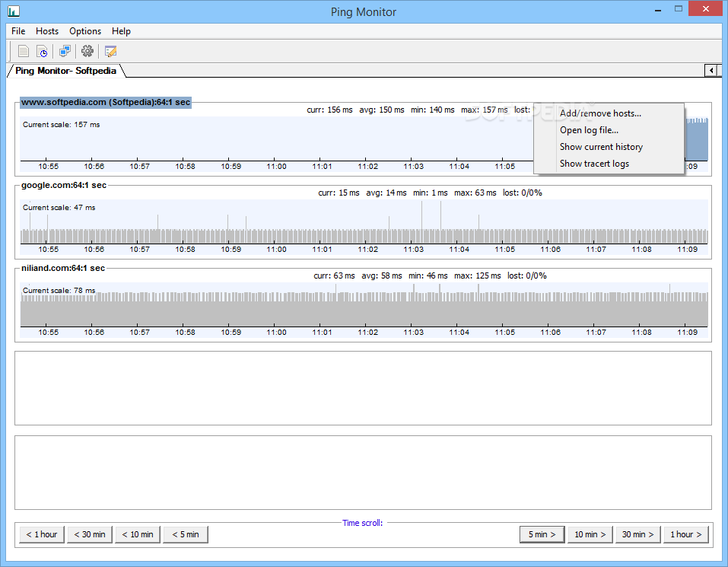Click the 11:00 marker on google.com graph
The image size is (728, 567).
277,250
